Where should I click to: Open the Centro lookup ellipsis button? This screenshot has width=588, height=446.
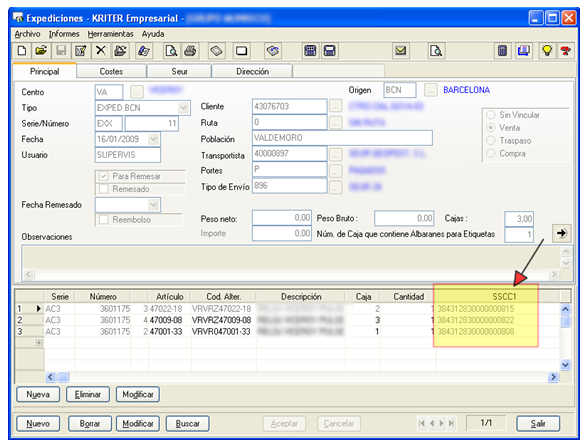pos(137,92)
